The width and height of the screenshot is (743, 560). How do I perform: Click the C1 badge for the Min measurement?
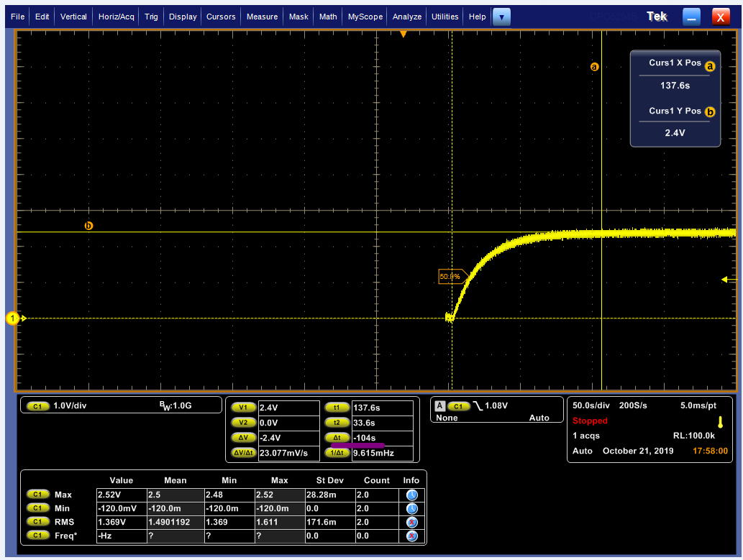click(x=38, y=508)
